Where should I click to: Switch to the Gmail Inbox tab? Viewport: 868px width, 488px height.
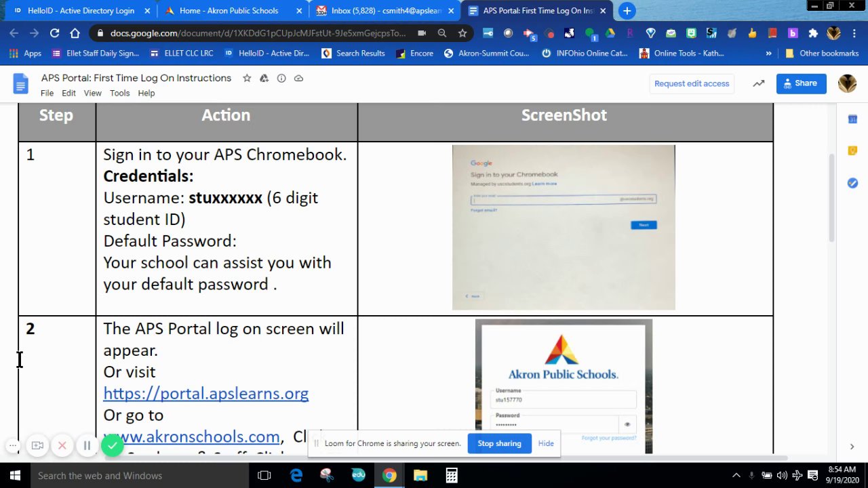(384, 11)
